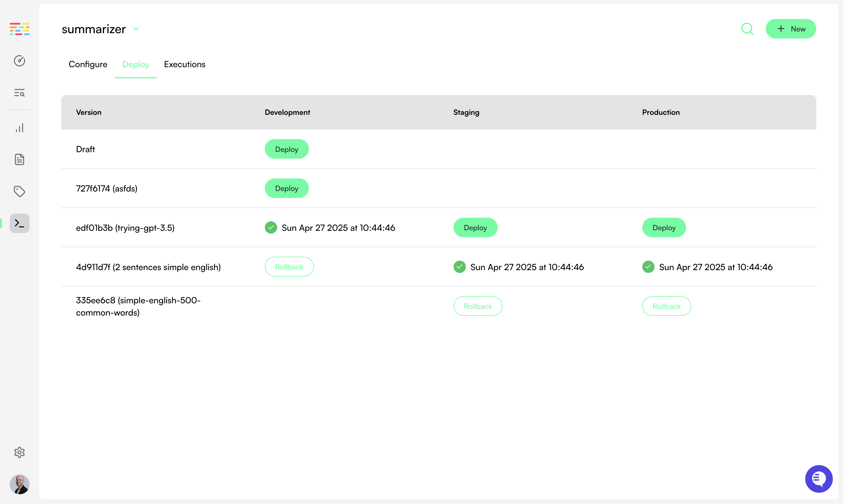Click the user avatar photo

19,484
